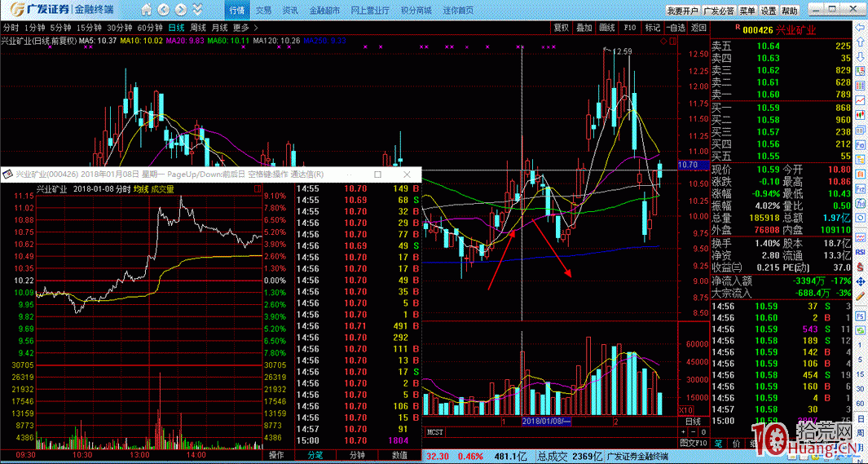Image resolution: width=868 pixels, height=464 pixels.
Task: Select the 交易 main tab
Action: 263,10
